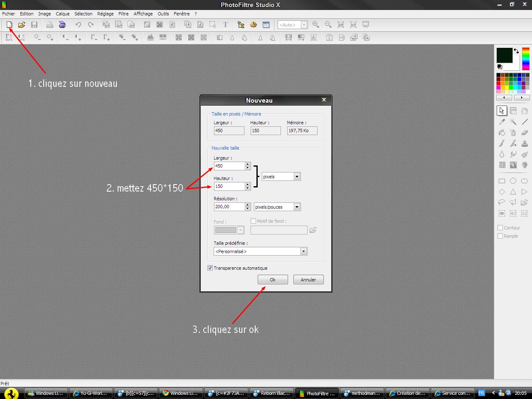Image resolution: width=532 pixels, height=399 pixels.
Task: Click the previous palette left arrow button
Action: tap(504, 98)
